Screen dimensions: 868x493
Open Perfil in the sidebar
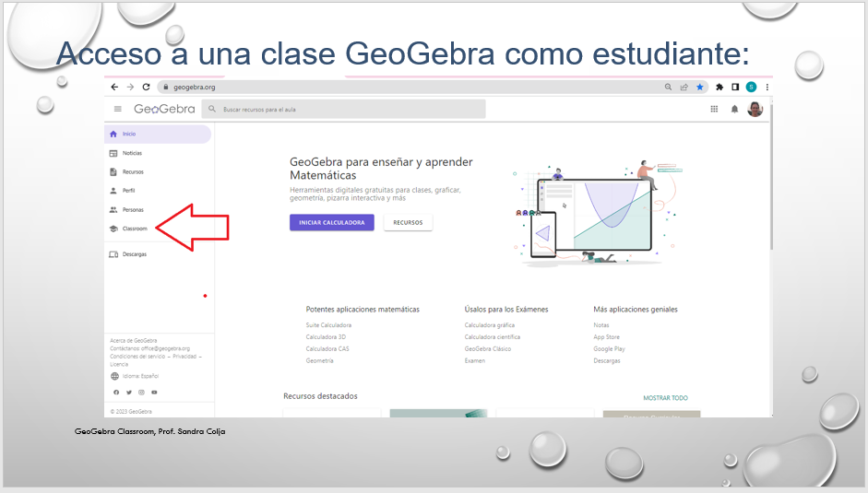(159, 191)
